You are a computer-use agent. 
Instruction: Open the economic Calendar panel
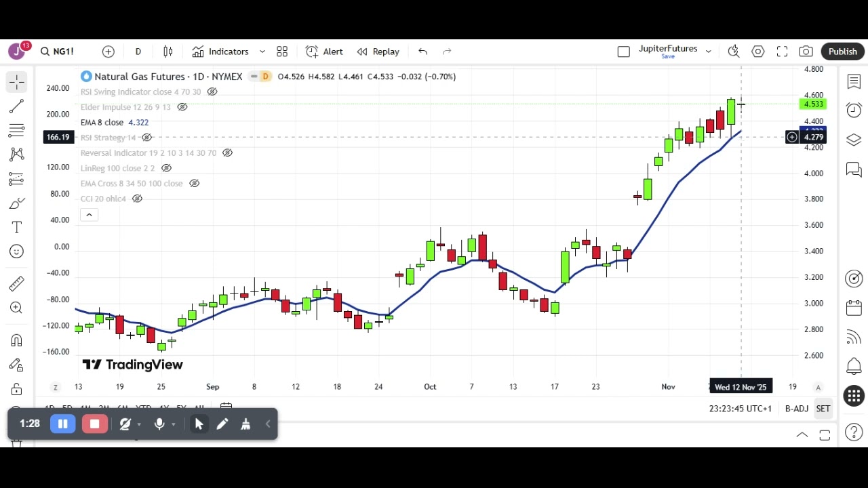[854, 308]
